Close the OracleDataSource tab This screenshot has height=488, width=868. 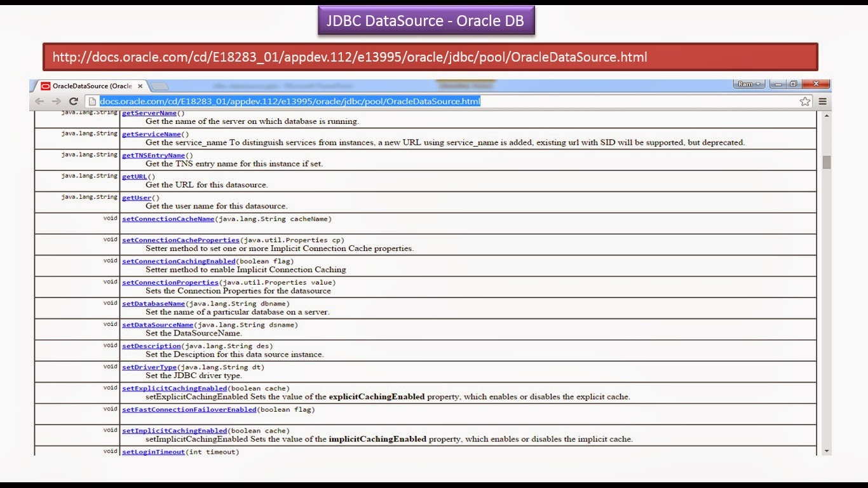point(140,86)
